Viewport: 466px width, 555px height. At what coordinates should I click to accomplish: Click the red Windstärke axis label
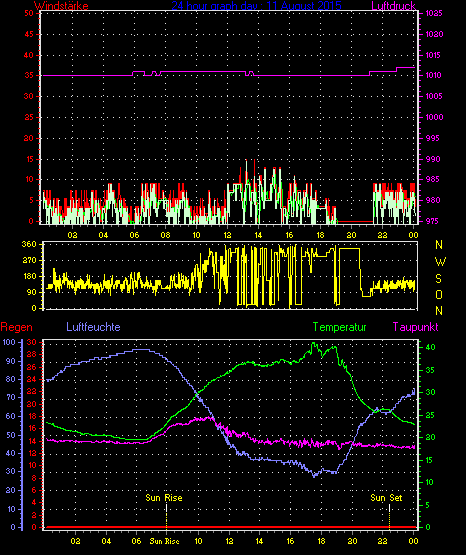pos(61,5)
